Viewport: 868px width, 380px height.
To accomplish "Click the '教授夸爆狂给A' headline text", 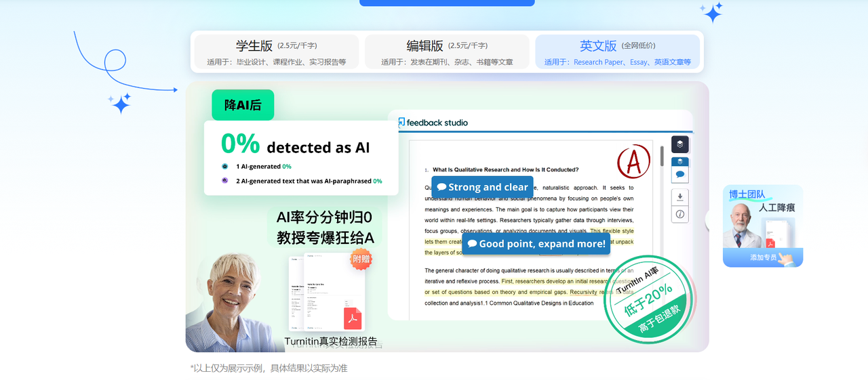I will click(325, 238).
